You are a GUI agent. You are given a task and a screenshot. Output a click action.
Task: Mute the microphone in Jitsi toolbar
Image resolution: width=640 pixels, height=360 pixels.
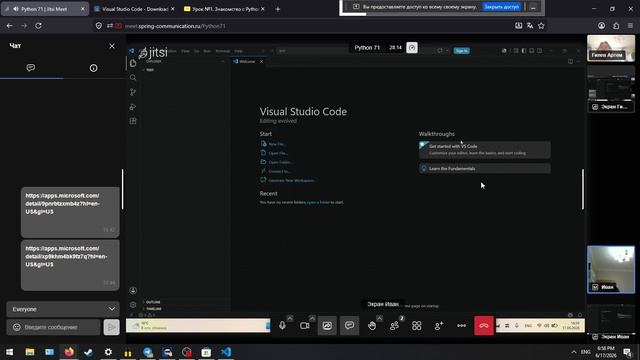point(282,326)
